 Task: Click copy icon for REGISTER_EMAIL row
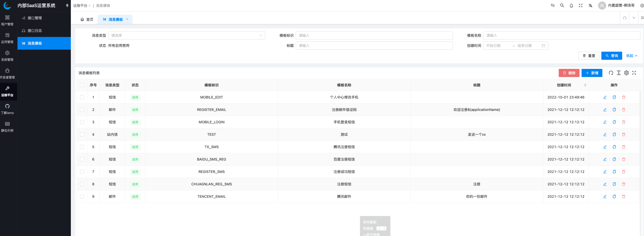pos(614,110)
